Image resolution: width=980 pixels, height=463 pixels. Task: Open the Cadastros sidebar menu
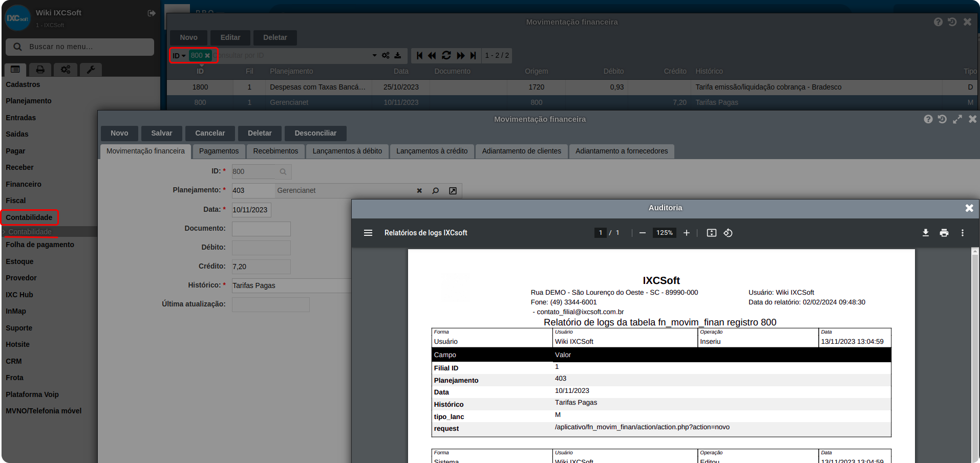23,84
